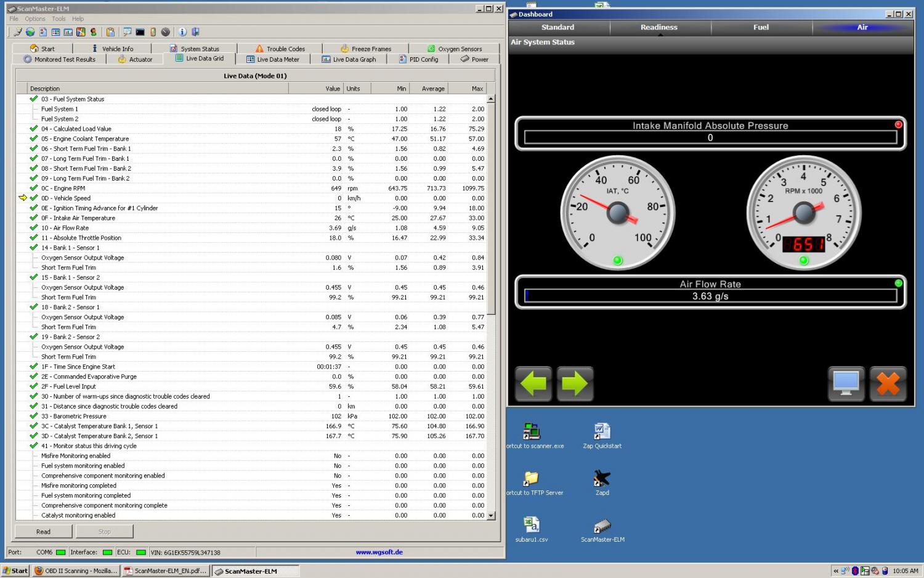Viewport: 924px width, 578px height.
Task: Toggle the 0D - Vehicle Speed checkmark
Action: pos(34,198)
